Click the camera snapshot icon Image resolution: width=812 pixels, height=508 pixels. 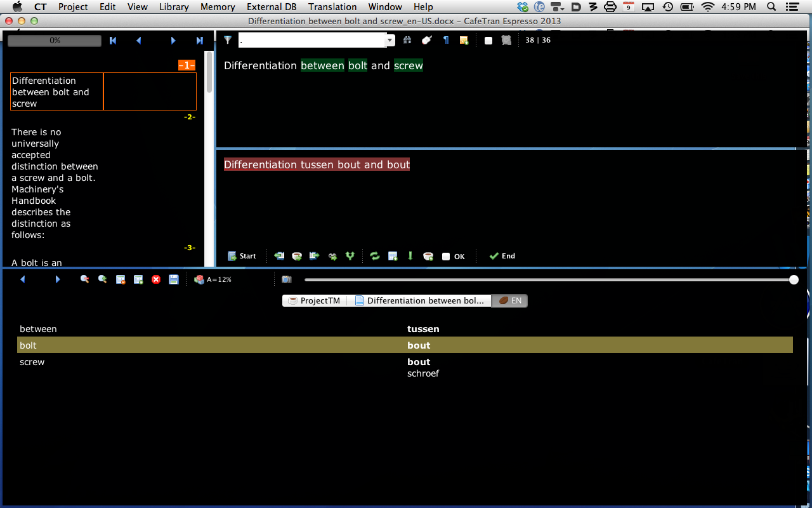pos(287,279)
